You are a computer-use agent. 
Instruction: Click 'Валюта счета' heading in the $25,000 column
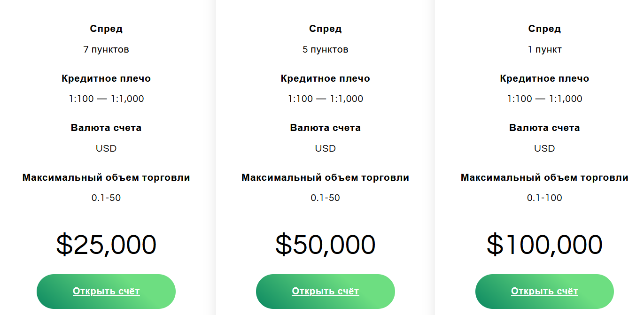(x=106, y=128)
